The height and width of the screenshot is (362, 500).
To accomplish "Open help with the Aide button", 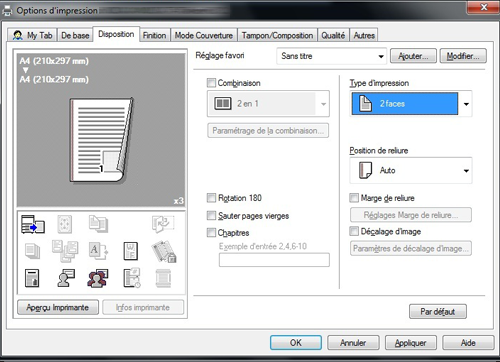I will pos(468,342).
